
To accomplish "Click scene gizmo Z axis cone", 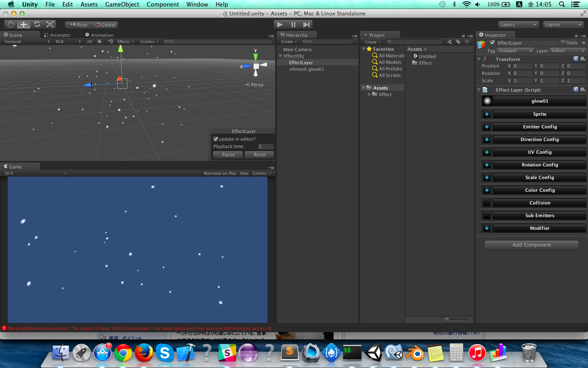I will click(247, 66).
